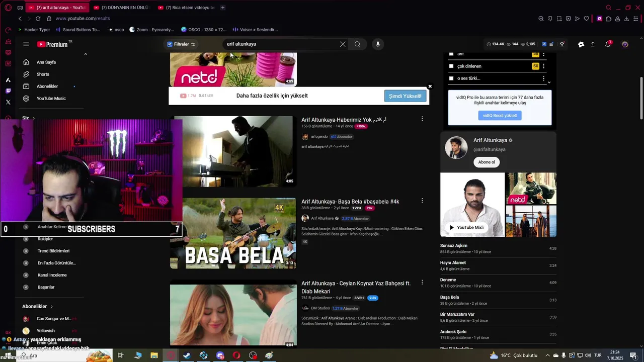This screenshot has height=362, width=644.
Task: Start voice search with the microphone icon
Action: 378,44
